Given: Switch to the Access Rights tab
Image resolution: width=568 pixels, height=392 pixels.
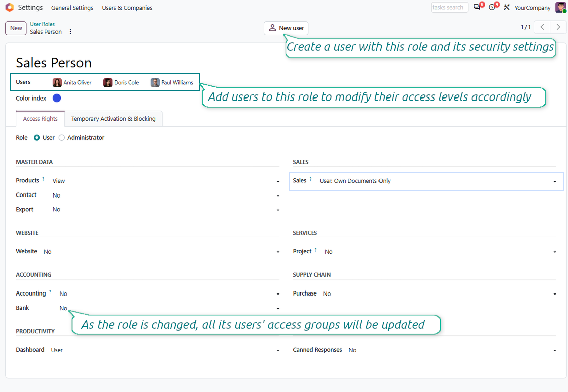Looking at the screenshot, I should coord(40,119).
